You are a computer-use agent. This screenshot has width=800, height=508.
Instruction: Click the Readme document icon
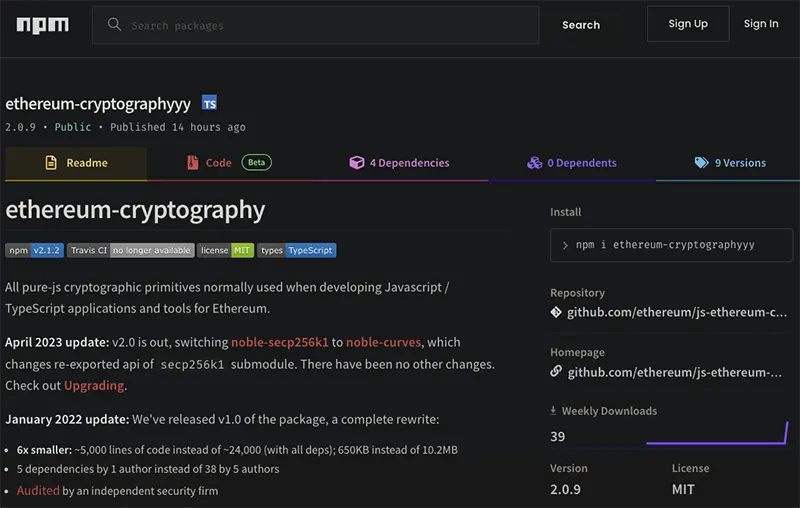pyautogui.click(x=51, y=163)
